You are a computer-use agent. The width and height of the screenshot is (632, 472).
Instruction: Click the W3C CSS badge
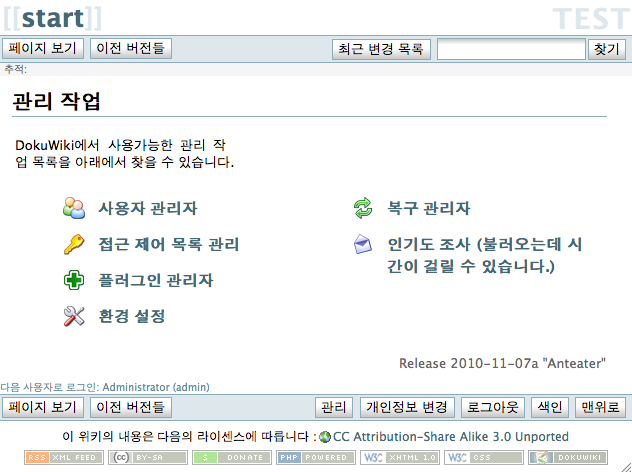(x=484, y=457)
